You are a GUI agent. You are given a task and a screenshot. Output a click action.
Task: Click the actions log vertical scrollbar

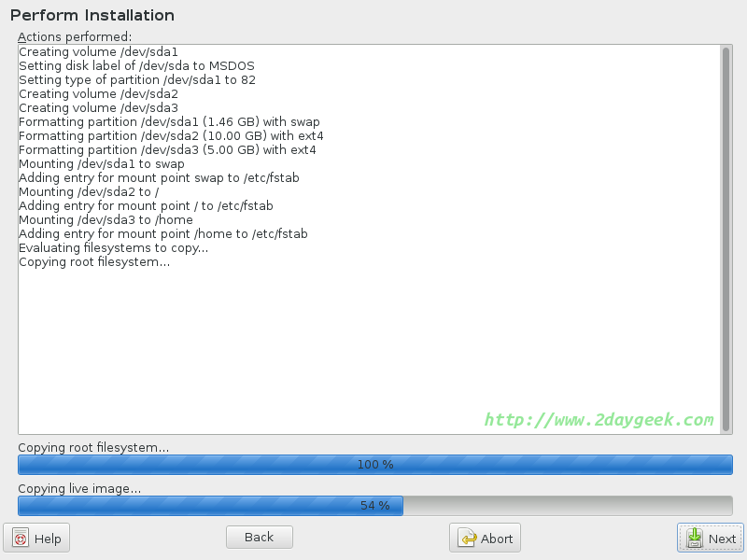[726, 238]
